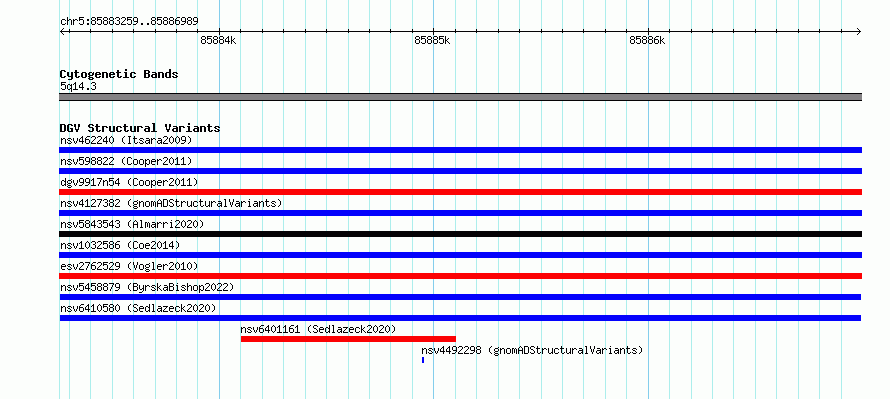Screen dimensions: 890x399
Task: Select the short red bar under nsv6401161
Action: tap(348, 339)
